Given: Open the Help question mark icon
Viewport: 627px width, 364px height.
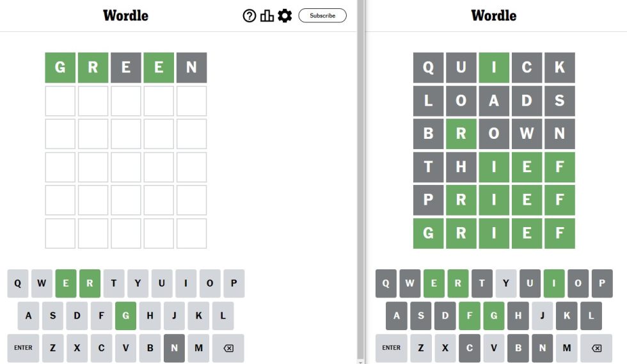Looking at the screenshot, I should (x=250, y=16).
